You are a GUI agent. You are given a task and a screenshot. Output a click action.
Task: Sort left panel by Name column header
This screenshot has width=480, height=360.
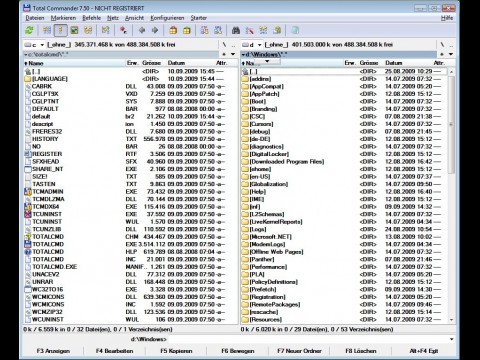coord(74,63)
